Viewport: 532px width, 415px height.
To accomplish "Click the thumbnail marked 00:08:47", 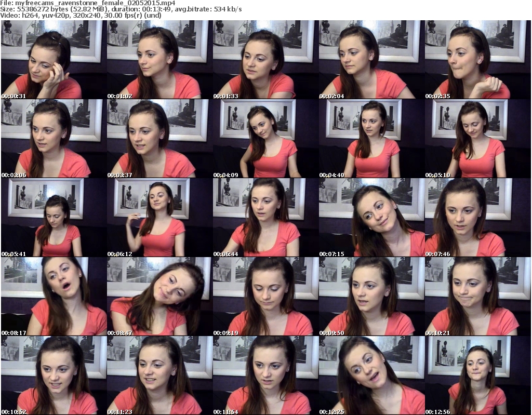I will pos(159,297).
